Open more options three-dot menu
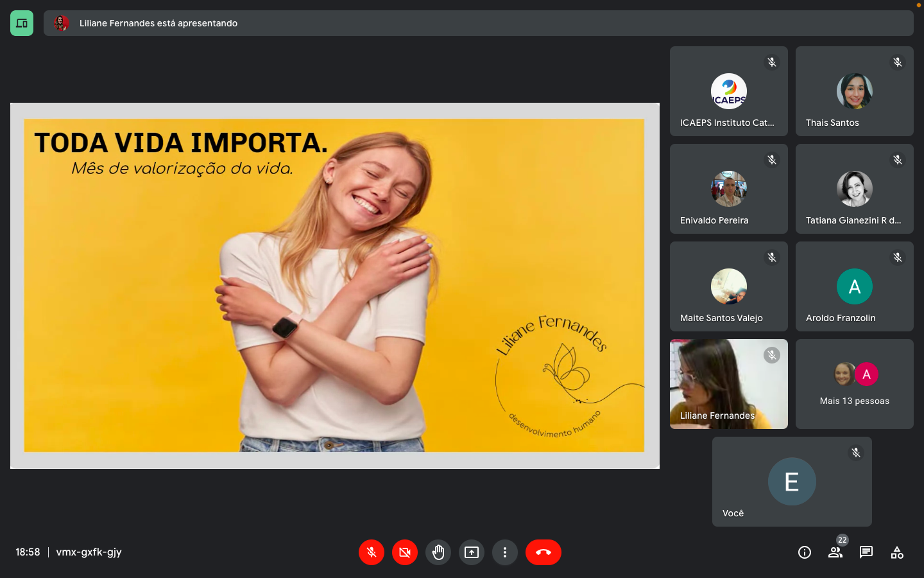This screenshot has width=924, height=578. coord(505,552)
